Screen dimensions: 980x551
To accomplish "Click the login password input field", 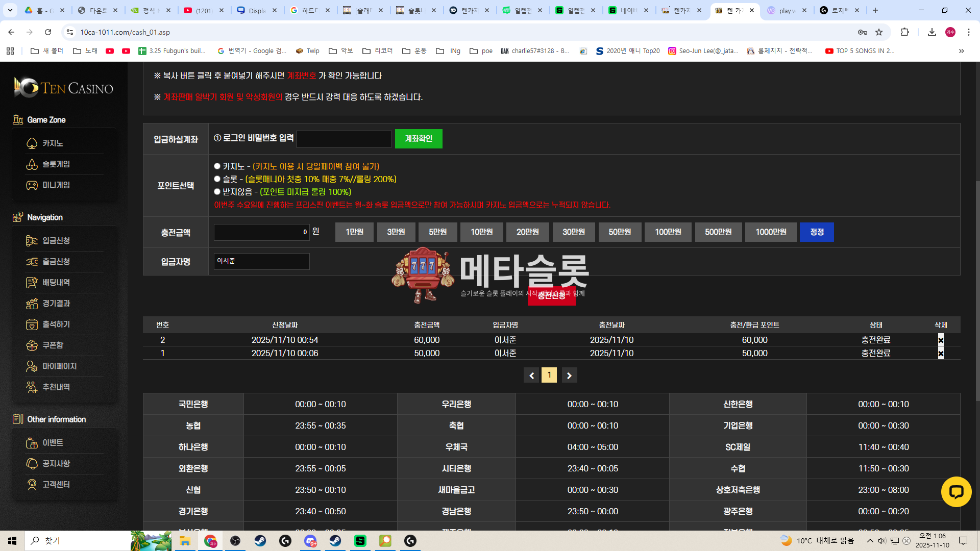I will click(x=344, y=139).
